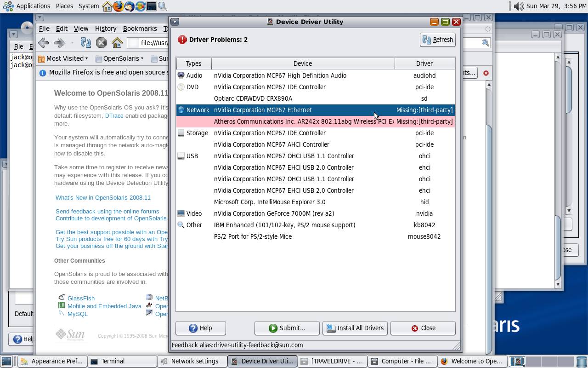
Task: Launch Terminal from top panel icon
Action: (x=152, y=6)
